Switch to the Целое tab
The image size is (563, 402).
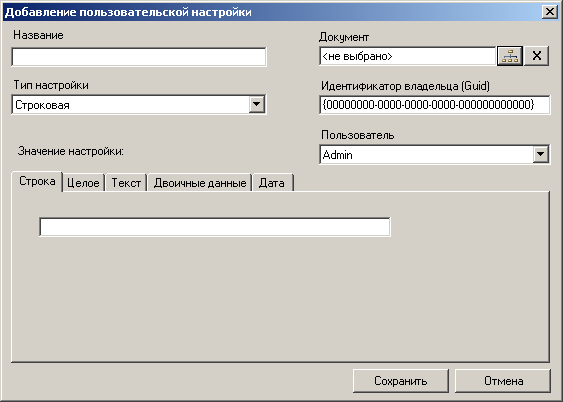(83, 183)
